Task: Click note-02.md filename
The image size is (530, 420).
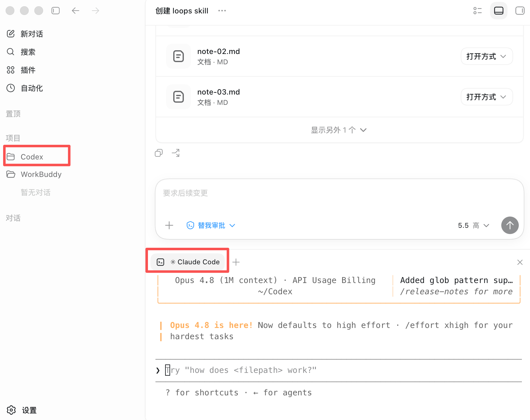Action: [218, 51]
